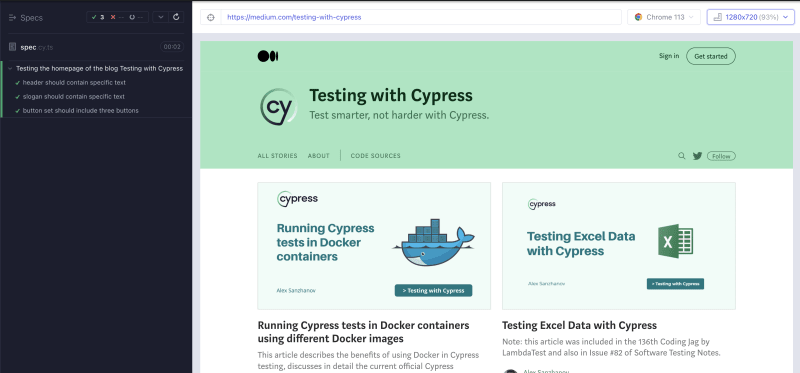The width and height of the screenshot is (800, 373).
Task: Click the Testing with Cypress title
Action: [391, 95]
